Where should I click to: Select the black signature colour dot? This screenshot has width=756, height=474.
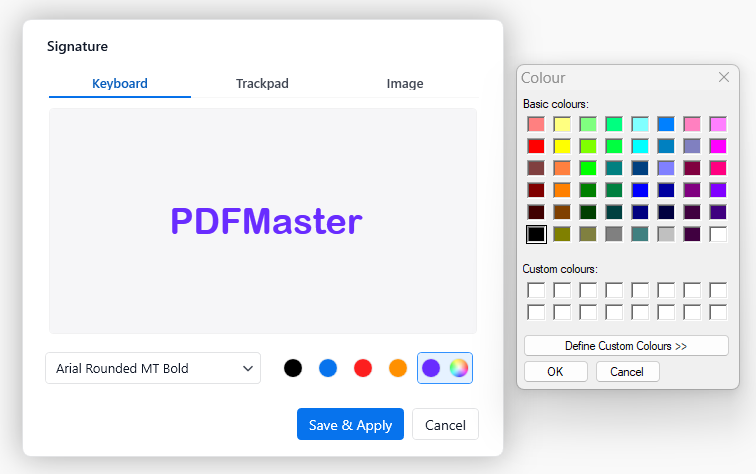[x=292, y=368]
